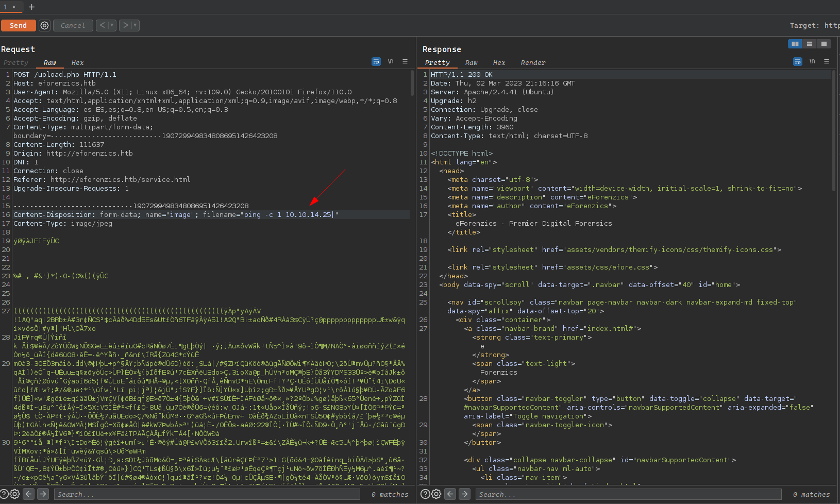840x504 pixels.
Task: Click the Request panel search field
Action: [x=207, y=494]
